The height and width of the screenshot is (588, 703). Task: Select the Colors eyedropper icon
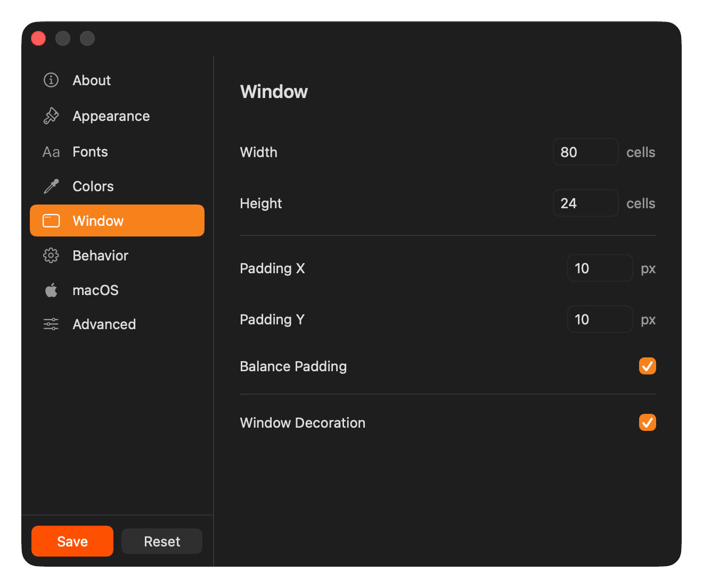(x=51, y=186)
